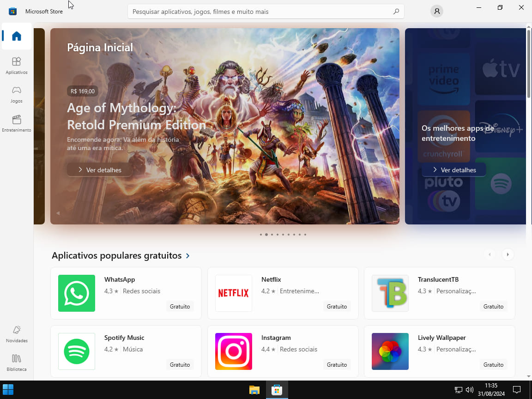Click Gratuito button for WhatsApp
Screen dimensions: 532x399
tap(180, 306)
